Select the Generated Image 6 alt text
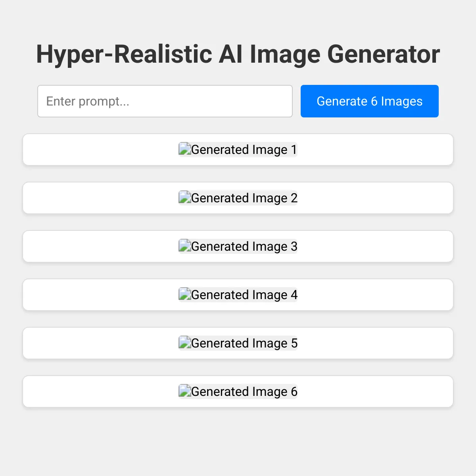Image resolution: width=476 pixels, height=476 pixels. tap(244, 392)
